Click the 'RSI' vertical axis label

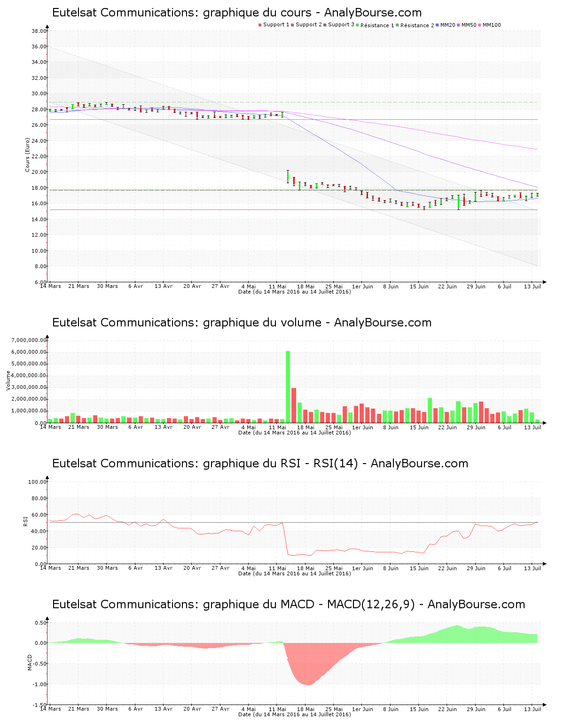[x=26, y=521]
